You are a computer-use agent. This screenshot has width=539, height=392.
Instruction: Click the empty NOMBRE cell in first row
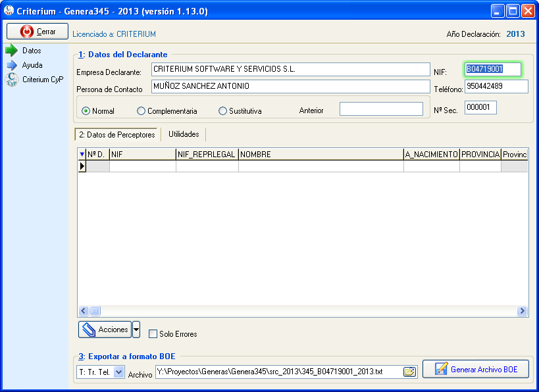point(321,166)
